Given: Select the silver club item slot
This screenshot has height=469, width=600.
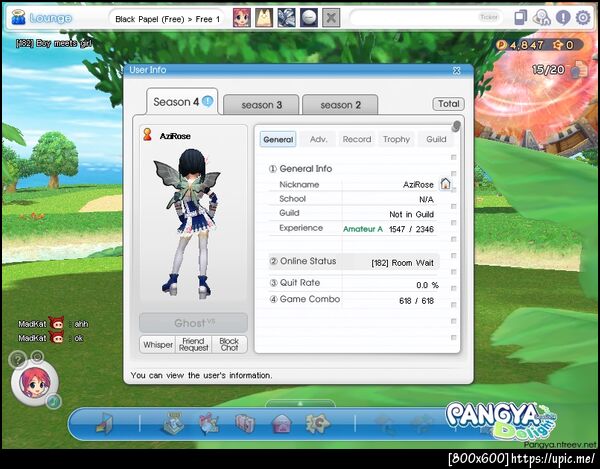Looking at the screenshot, I should click(286, 18).
